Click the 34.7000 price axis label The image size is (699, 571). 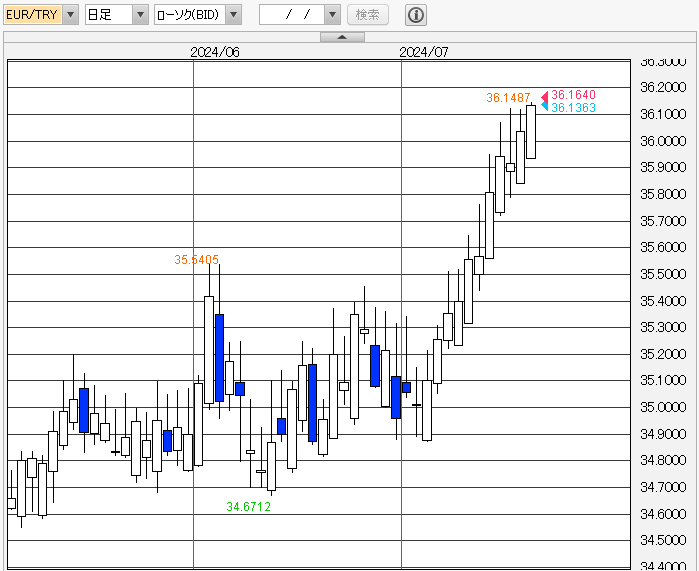pos(663,487)
